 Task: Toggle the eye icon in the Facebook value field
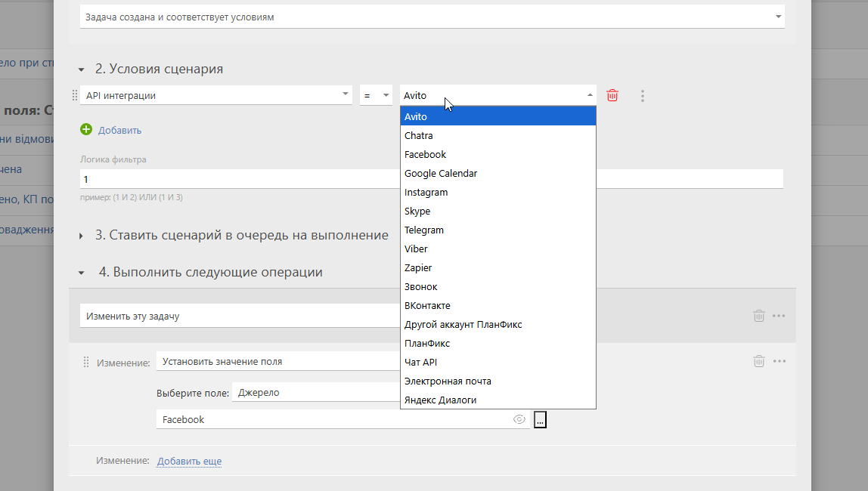coord(519,419)
